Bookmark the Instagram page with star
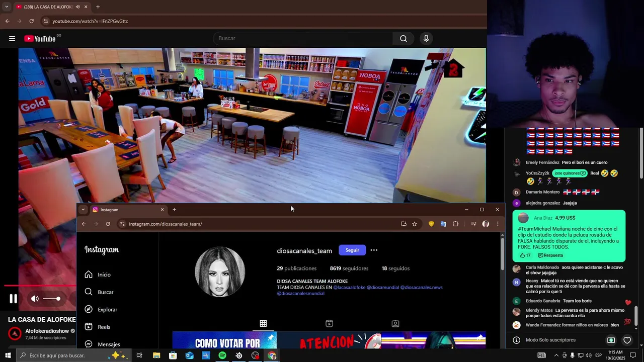This screenshot has width=644, height=362. click(x=415, y=224)
